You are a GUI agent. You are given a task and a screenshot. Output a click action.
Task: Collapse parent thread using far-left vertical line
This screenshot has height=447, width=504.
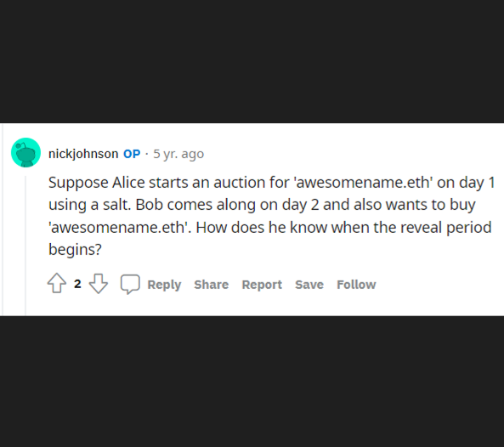[3, 219]
